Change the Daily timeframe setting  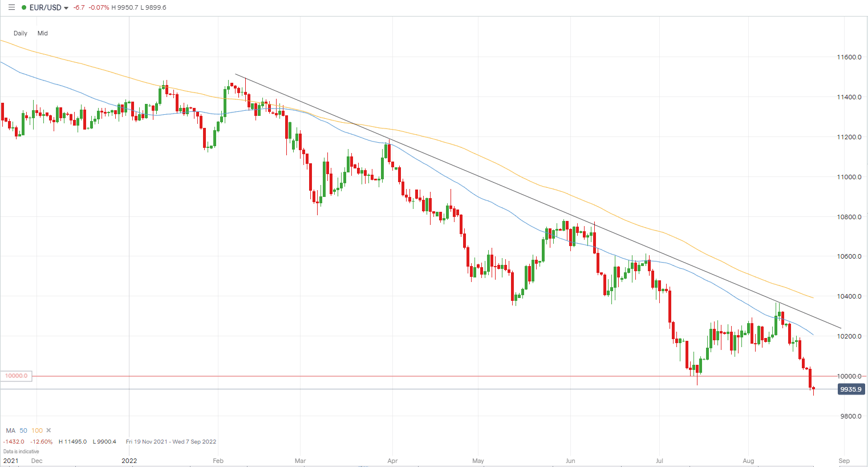pyautogui.click(x=21, y=33)
